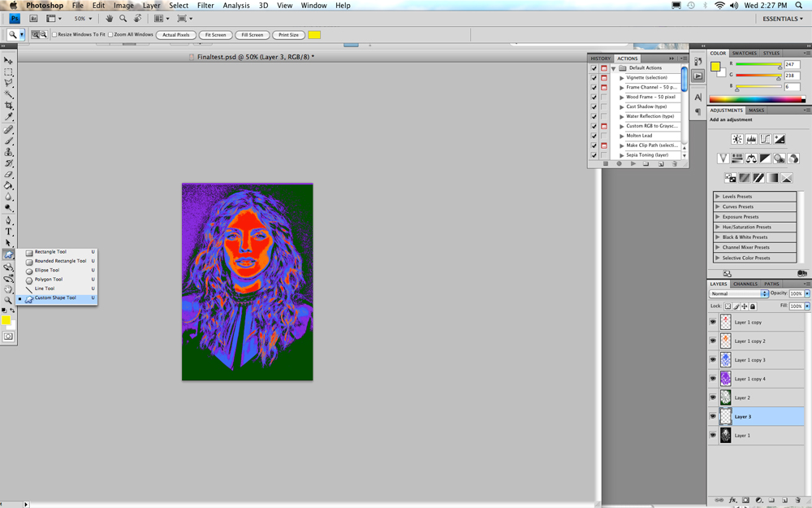Click the B channel slider
The image size is (812, 508).
pos(758,87)
